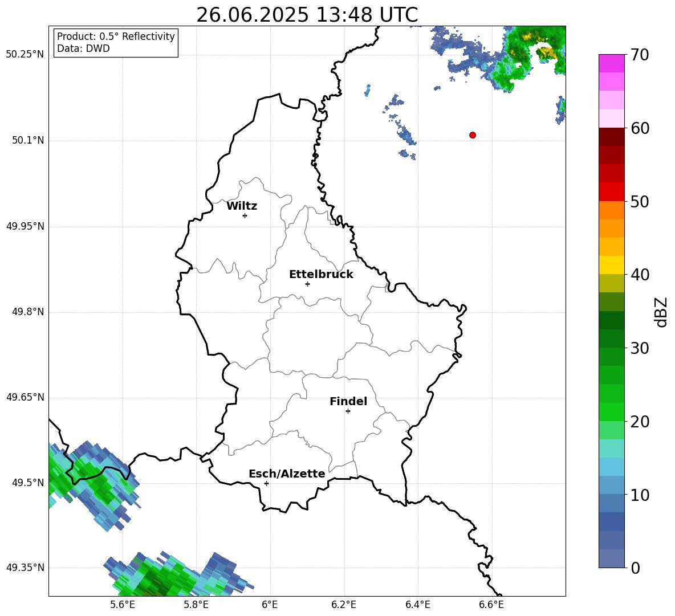Viewport: 675px width, 616px height.
Task: Click the Wiltz city label
Action: point(242,206)
